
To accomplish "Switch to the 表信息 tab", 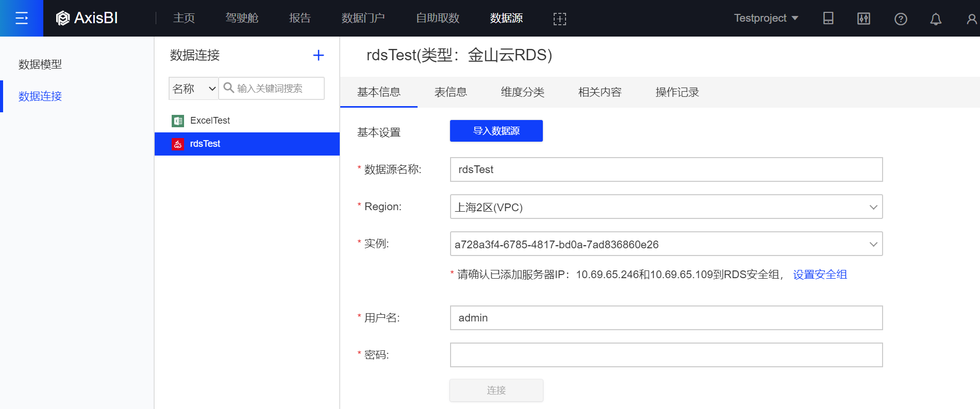I will 451,92.
